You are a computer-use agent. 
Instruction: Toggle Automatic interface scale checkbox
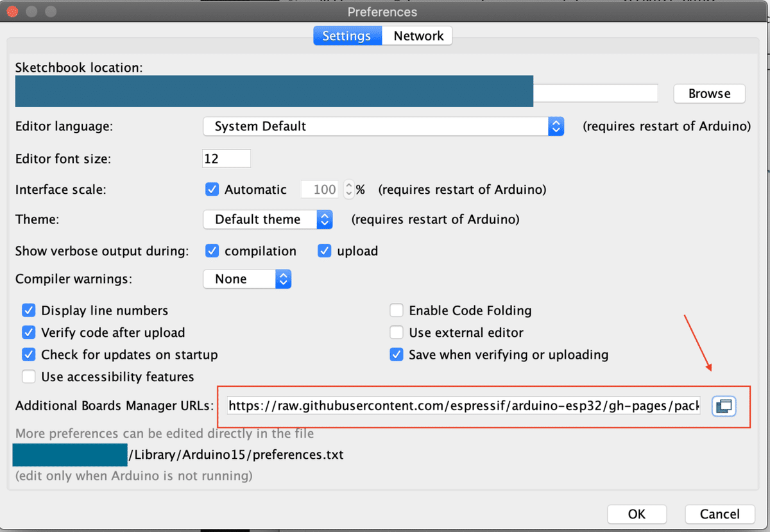(x=212, y=189)
